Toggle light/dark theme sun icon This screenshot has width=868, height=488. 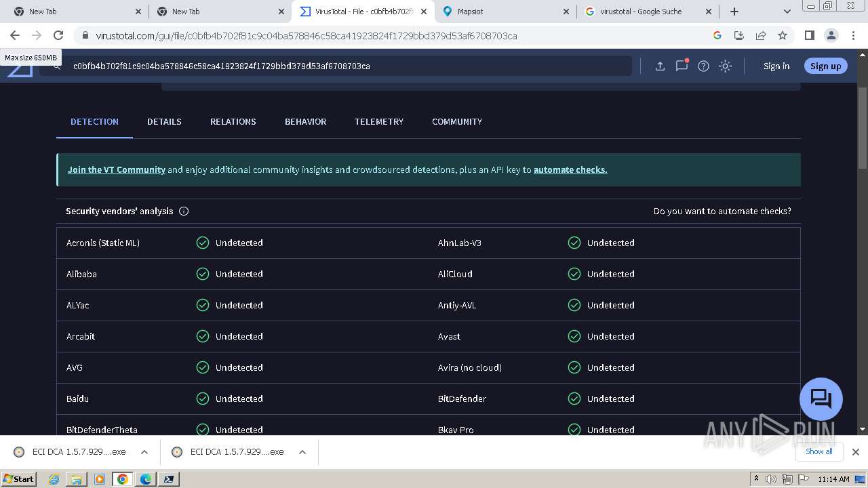(725, 66)
